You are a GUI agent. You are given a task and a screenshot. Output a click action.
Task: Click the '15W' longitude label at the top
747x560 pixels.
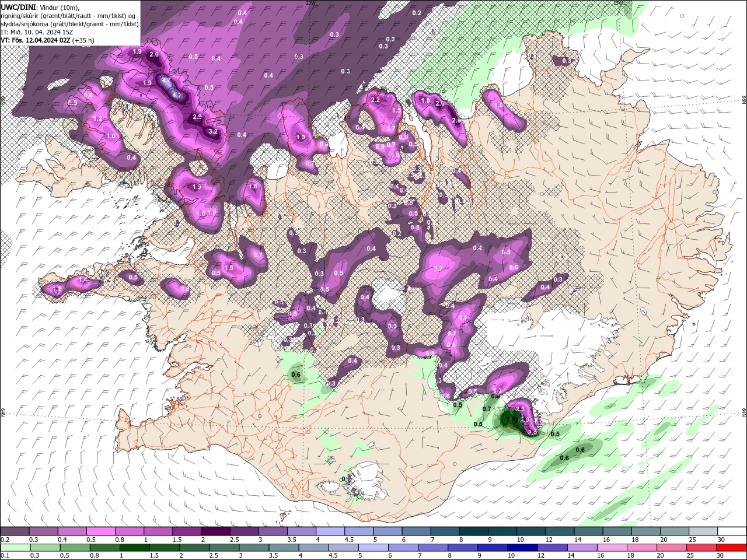(619, 3)
